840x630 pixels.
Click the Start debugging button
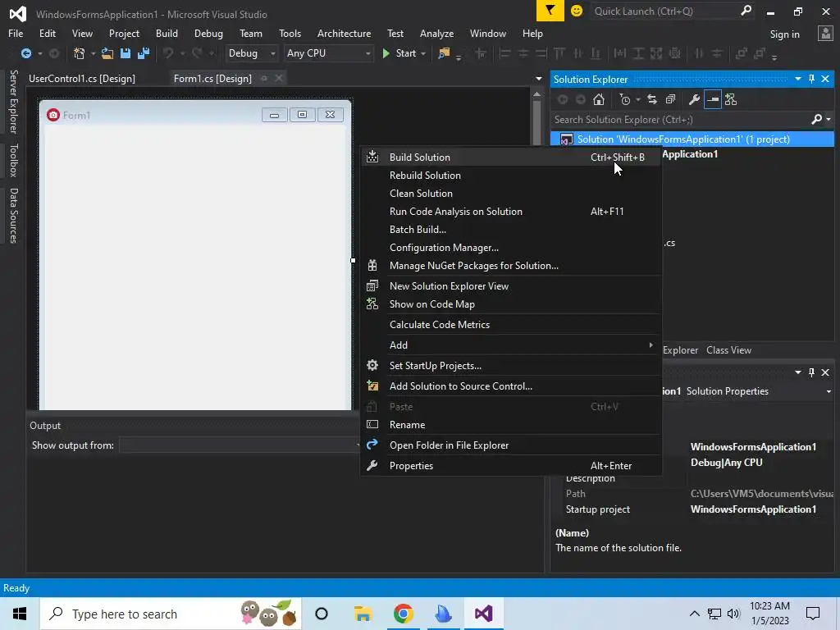coord(399,53)
